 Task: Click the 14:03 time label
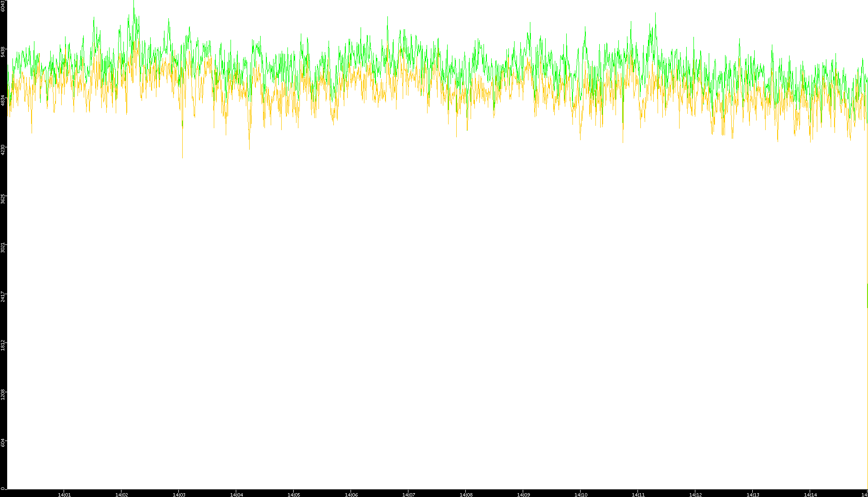[x=179, y=495]
